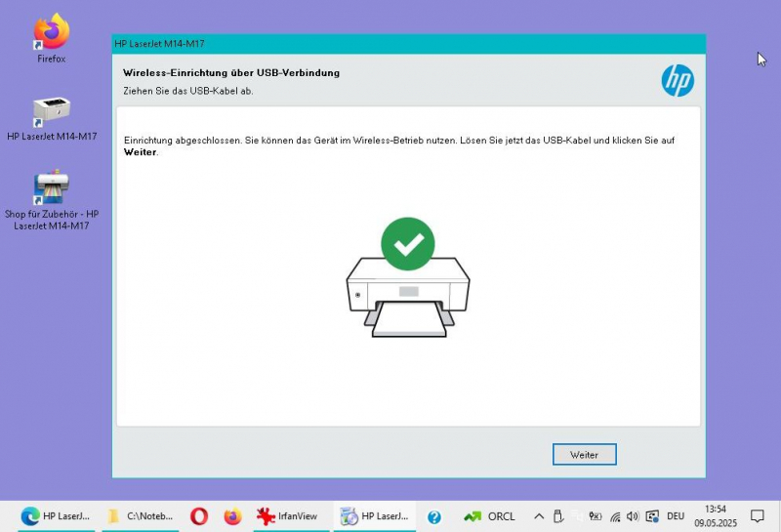Image resolution: width=781 pixels, height=532 pixels.
Task: Open the ORCL stock widget
Action: coord(489,516)
